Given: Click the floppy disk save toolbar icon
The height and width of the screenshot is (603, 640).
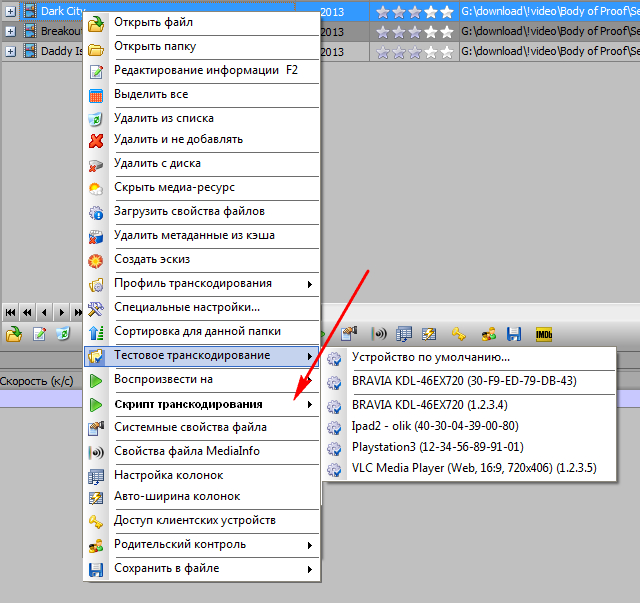Looking at the screenshot, I should [x=515, y=333].
